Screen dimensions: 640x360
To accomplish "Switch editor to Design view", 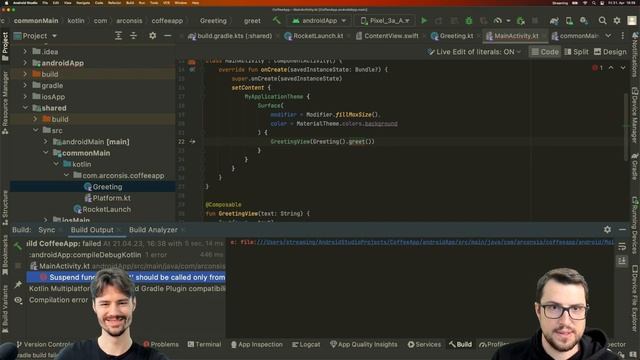I will (x=610, y=52).
